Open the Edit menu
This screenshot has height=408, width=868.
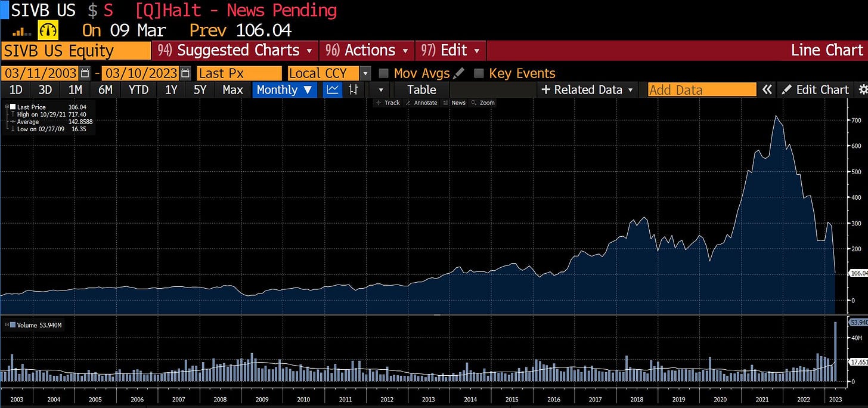451,50
